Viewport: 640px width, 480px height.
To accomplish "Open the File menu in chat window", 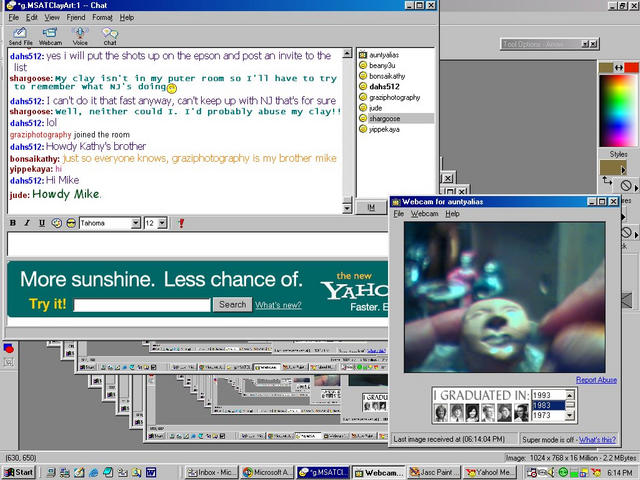I will click(x=13, y=18).
